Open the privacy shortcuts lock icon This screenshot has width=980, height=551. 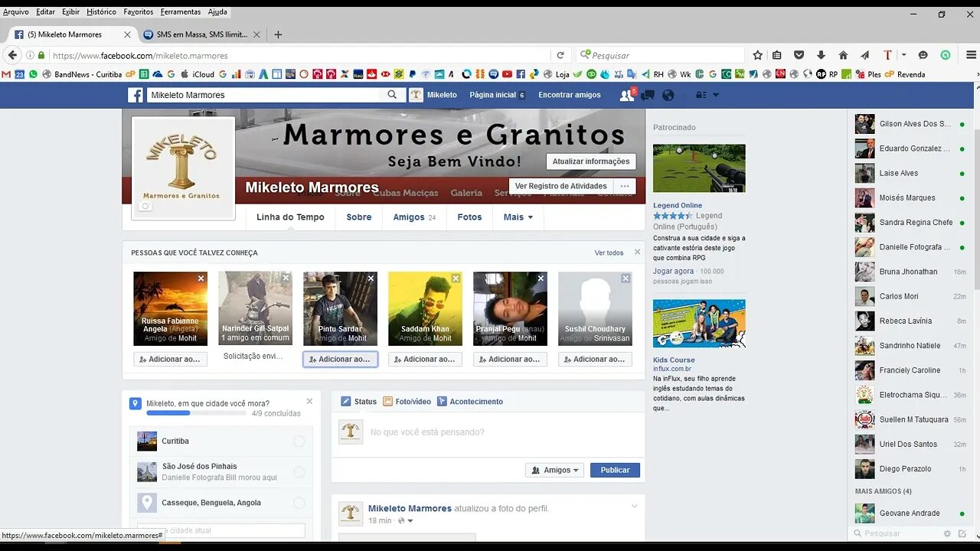click(x=700, y=95)
